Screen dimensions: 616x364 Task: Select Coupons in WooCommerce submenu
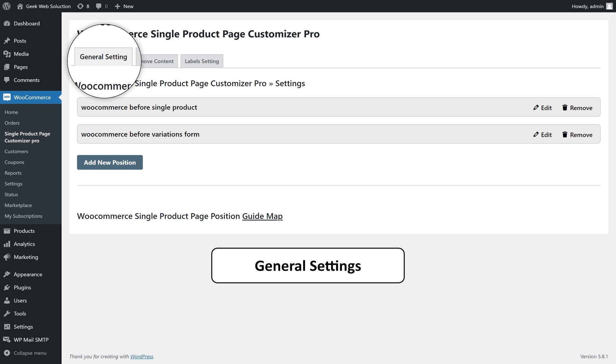(14, 162)
